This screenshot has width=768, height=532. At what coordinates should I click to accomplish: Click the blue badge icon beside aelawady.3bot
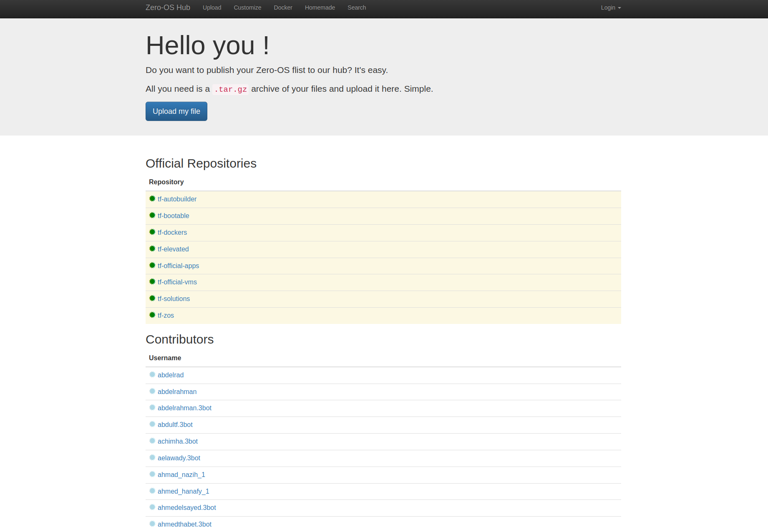pyautogui.click(x=152, y=458)
